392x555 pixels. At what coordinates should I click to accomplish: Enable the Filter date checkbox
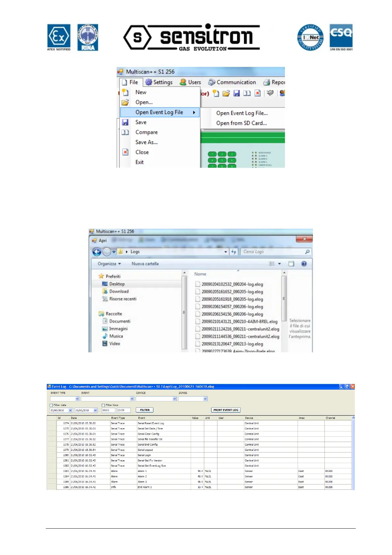(x=51, y=405)
